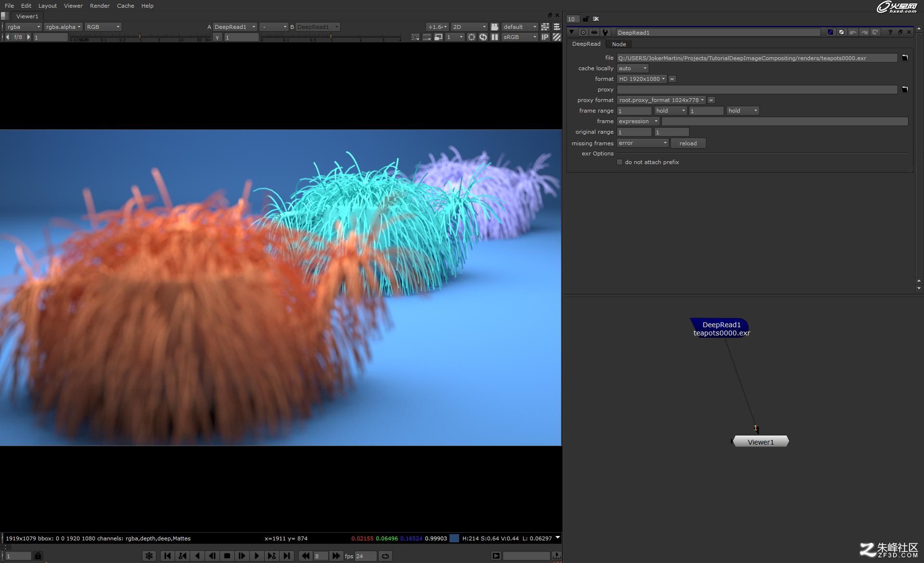Open the Render menu
The image size is (924, 563).
(100, 5)
